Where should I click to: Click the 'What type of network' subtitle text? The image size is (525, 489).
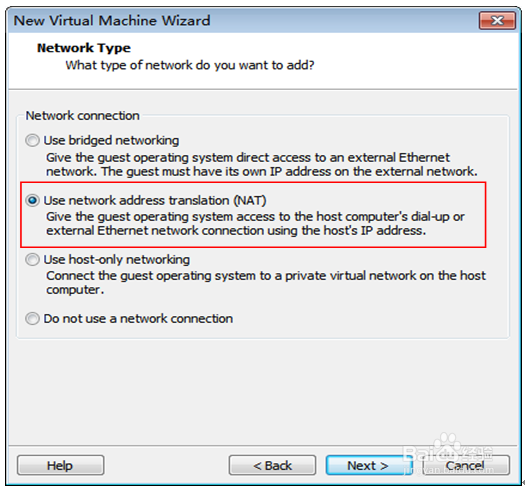190,65
